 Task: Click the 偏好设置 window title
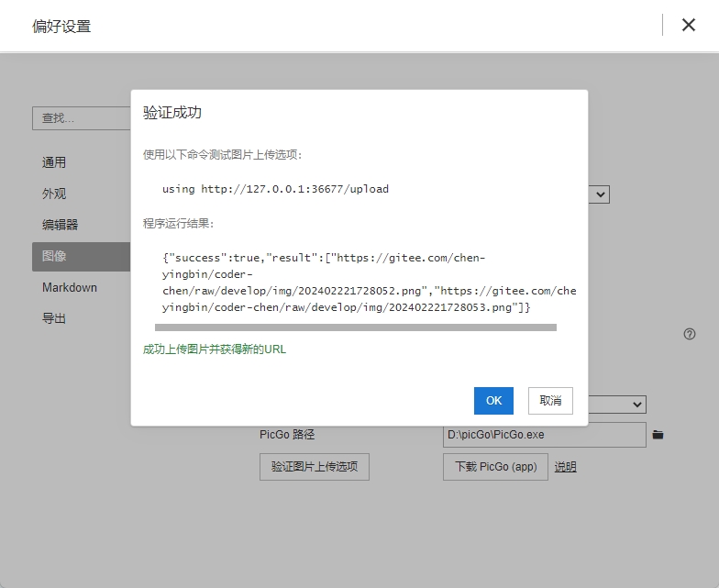(x=61, y=26)
